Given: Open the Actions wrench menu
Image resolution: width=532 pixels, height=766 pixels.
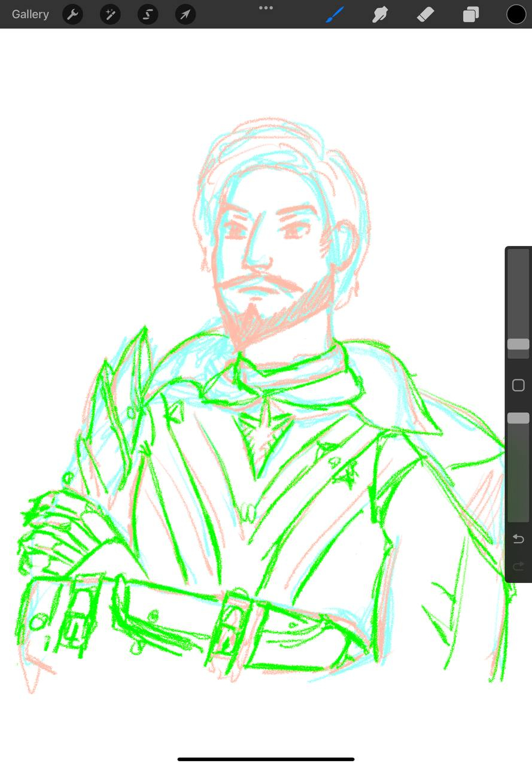Looking at the screenshot, I should pyautogui.click(x=72, y=14).
